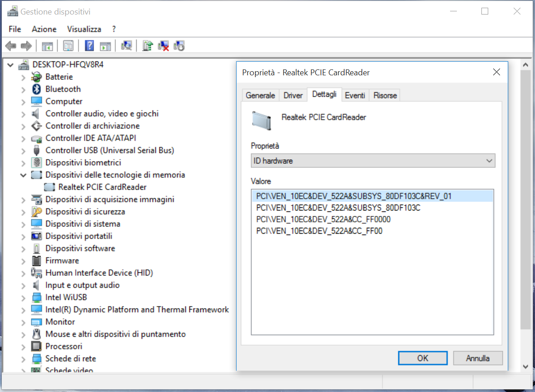Click the Properties toolbar icon
535x392 pixels.
pyautogui.click(x=68, y=46)
